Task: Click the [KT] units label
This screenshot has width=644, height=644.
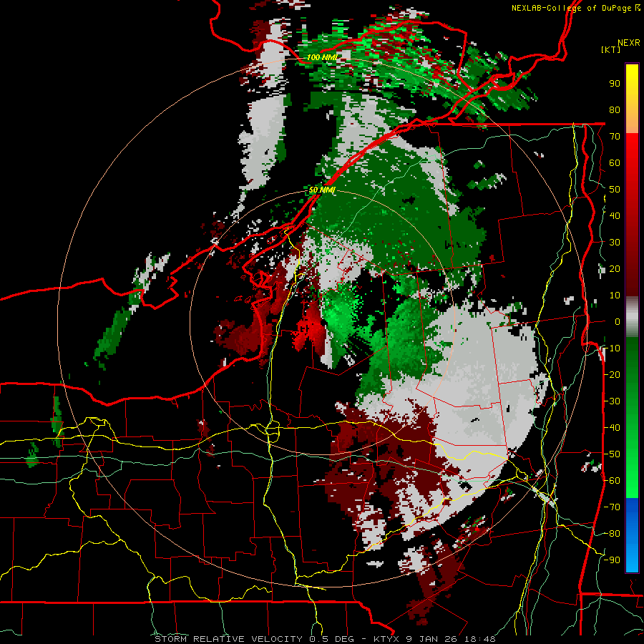Action: (611, 49)
